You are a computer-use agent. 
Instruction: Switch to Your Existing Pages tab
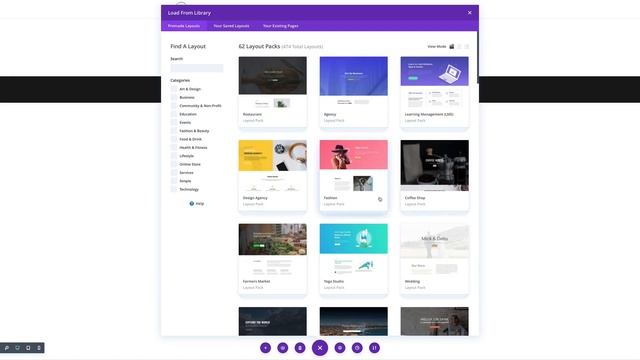pos(280,26)
